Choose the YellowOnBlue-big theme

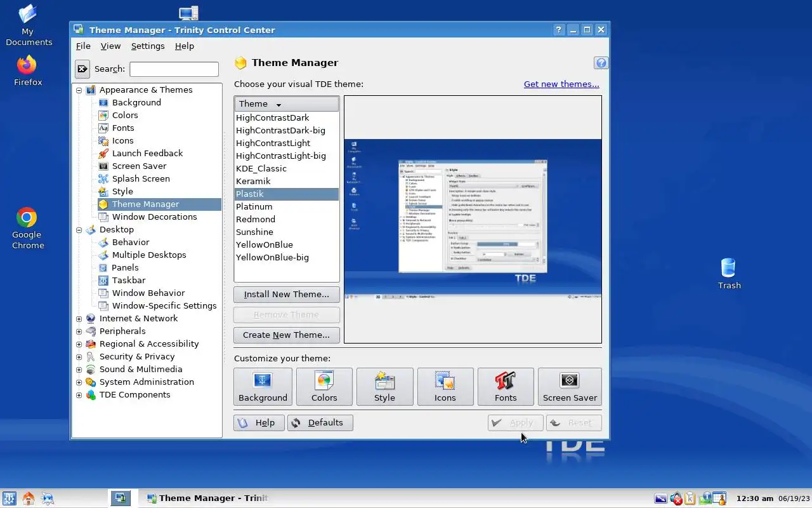point(287,257)
